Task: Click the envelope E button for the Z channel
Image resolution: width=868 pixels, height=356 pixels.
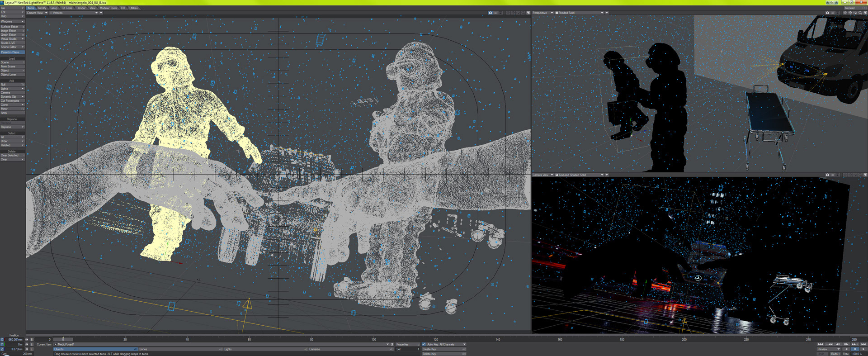Action: [x=32, y=349]
